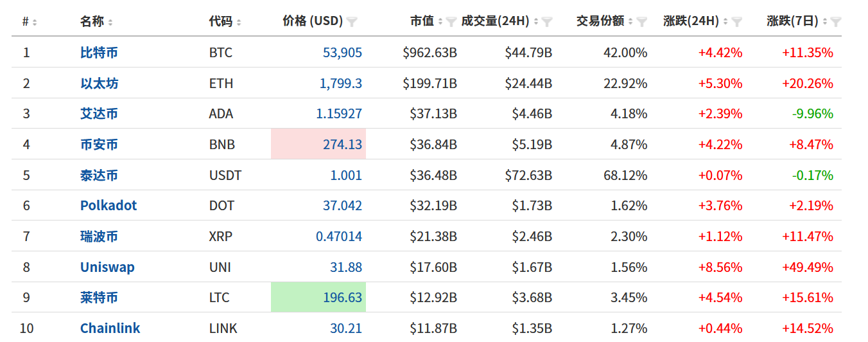Open the Chainlink coin link
Screen dimensions: 868x342
tap(110, 328)
